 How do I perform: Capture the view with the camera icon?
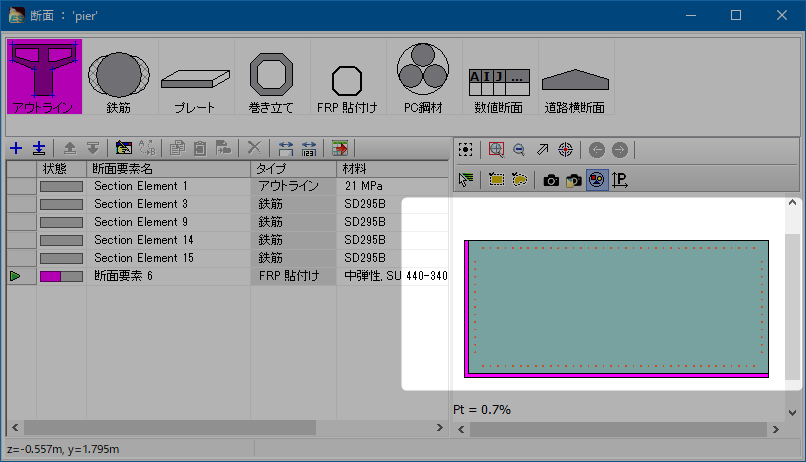pos(551,180)
